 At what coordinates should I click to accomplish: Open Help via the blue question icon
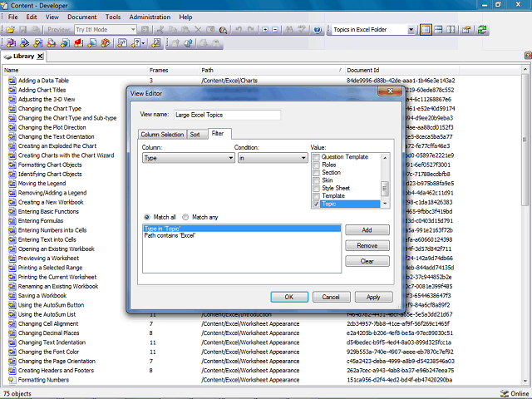[x=318, y=30]
